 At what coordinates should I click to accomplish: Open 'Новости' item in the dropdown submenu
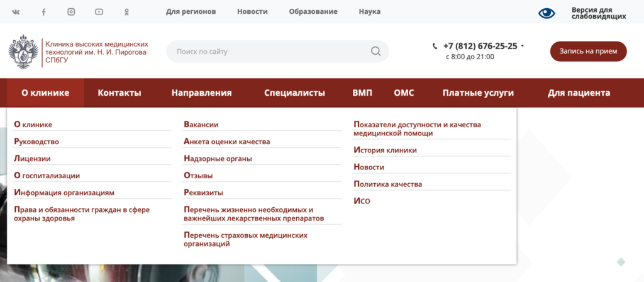coord(369,167)
